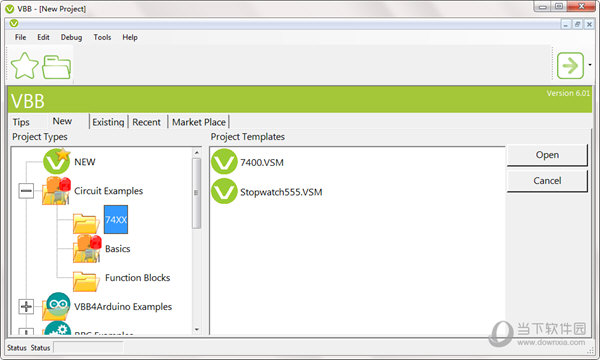Choose the Stopwatch555.VSM template

267,192
